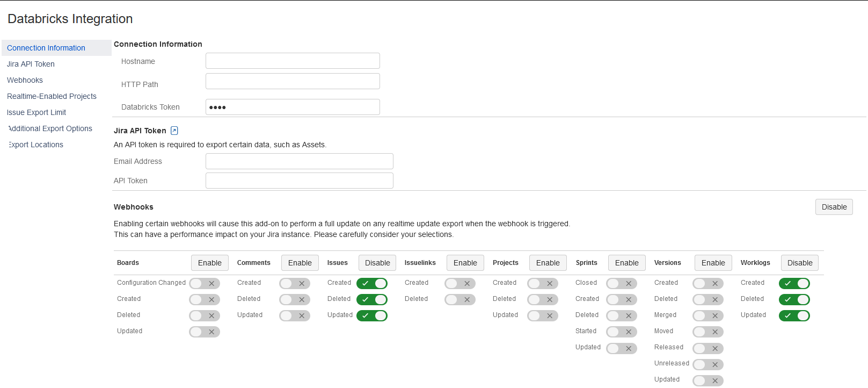
Task: Toggle Versions Deleted webhook switch
Action: [708, 299]
